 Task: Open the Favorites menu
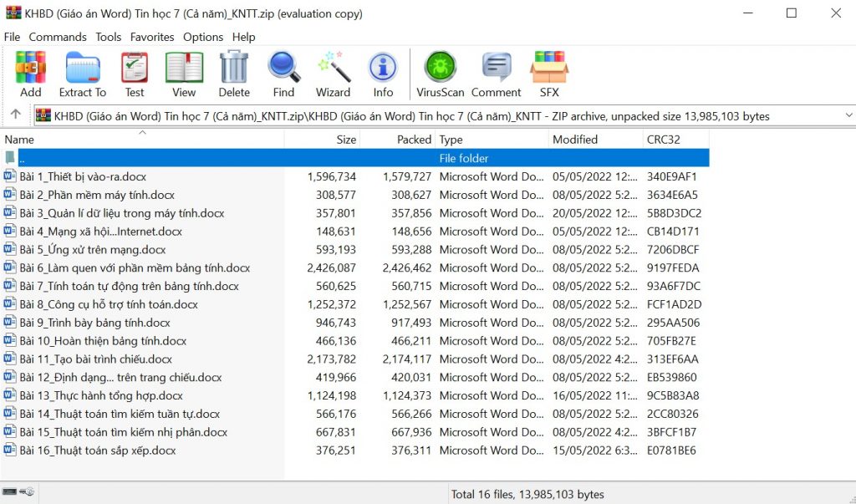(152, 37)
